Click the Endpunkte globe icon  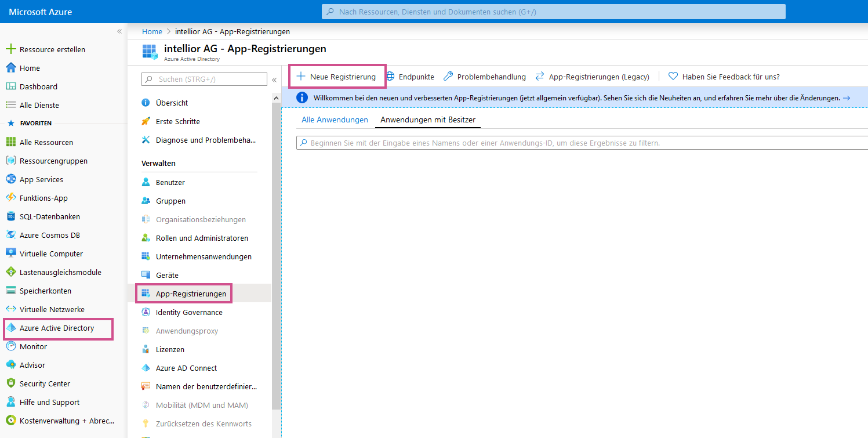click(x=390, y=77)
